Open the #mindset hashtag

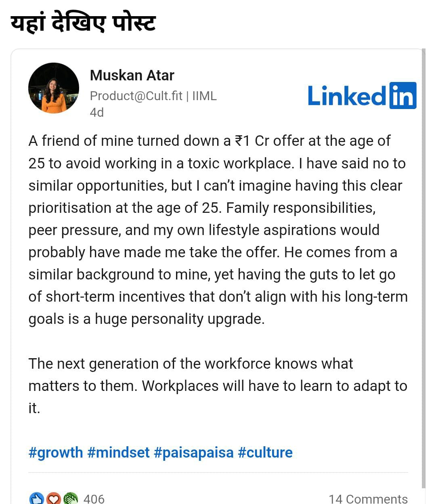[118, 453]
